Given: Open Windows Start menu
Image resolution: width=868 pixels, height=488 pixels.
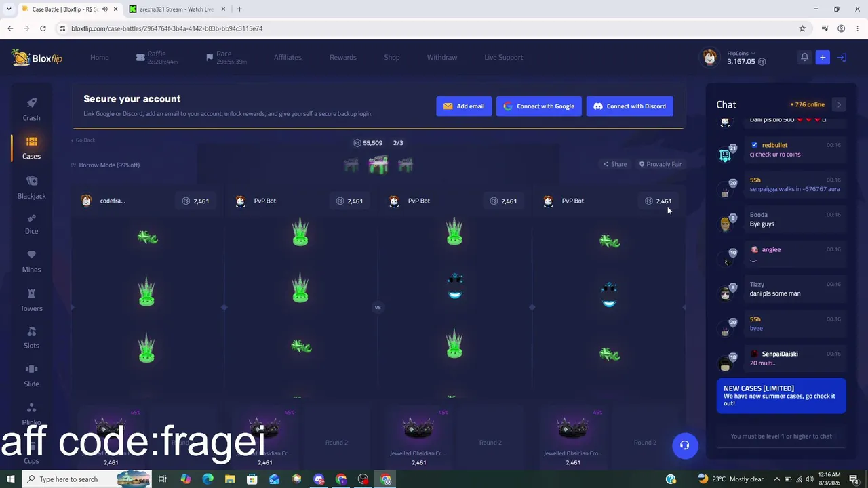Looking at the screenshot, I should point(10,479).
